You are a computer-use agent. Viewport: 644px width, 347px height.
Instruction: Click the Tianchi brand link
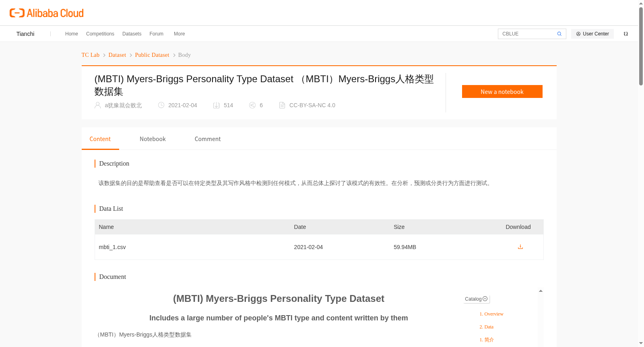25,34
